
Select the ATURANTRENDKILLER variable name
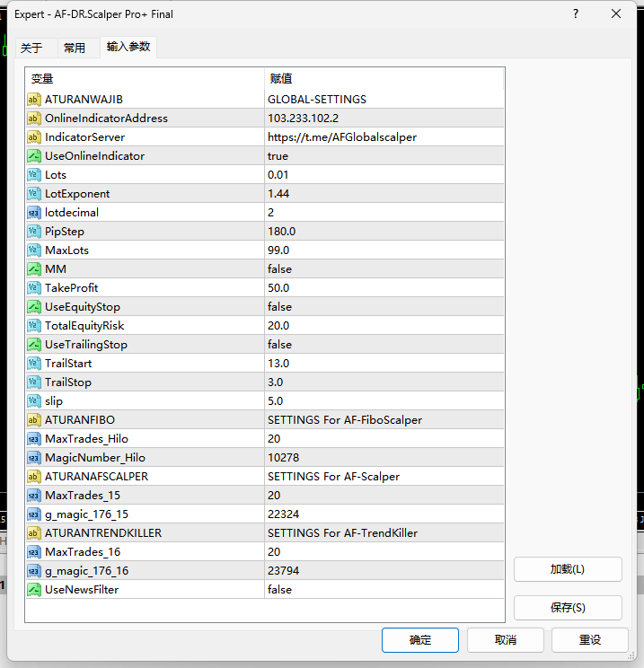point(103,533)
